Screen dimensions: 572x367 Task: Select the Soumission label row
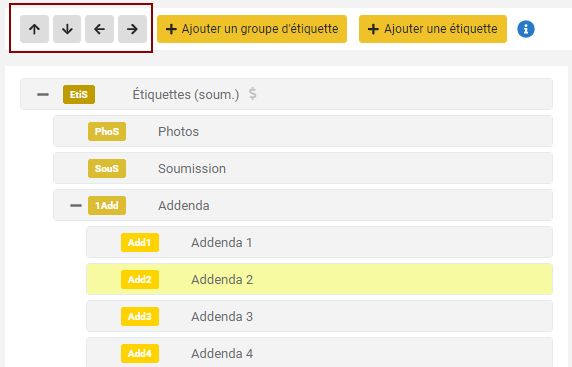303,169
